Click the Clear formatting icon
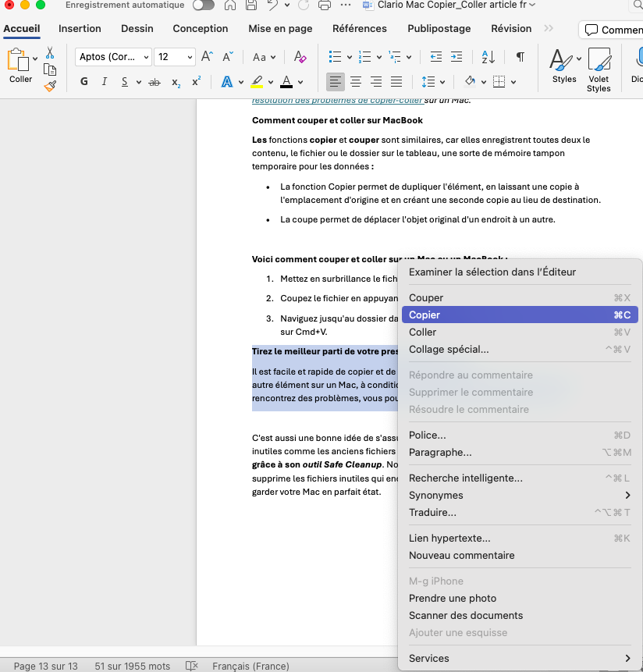This screenshot has height=672, width=643. [x=300, y=56]
